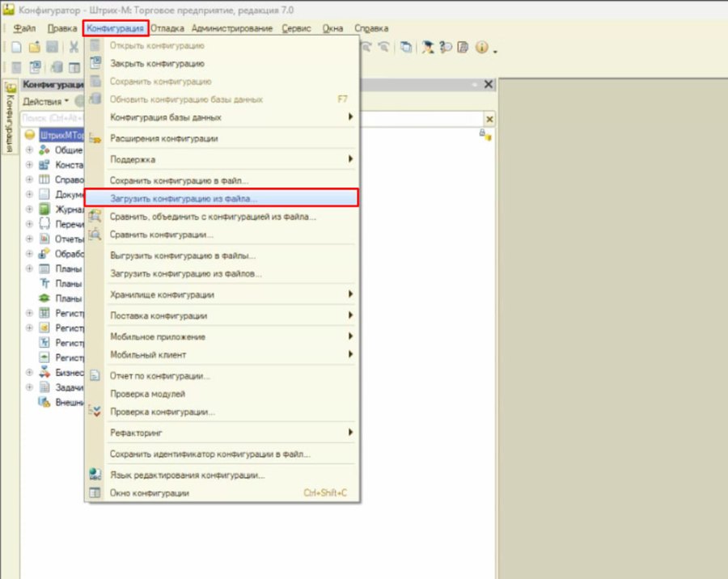Expand the Бизнес-процессы tree node
The width and height of the screenshot is (728, 579).
pos(29,372)
